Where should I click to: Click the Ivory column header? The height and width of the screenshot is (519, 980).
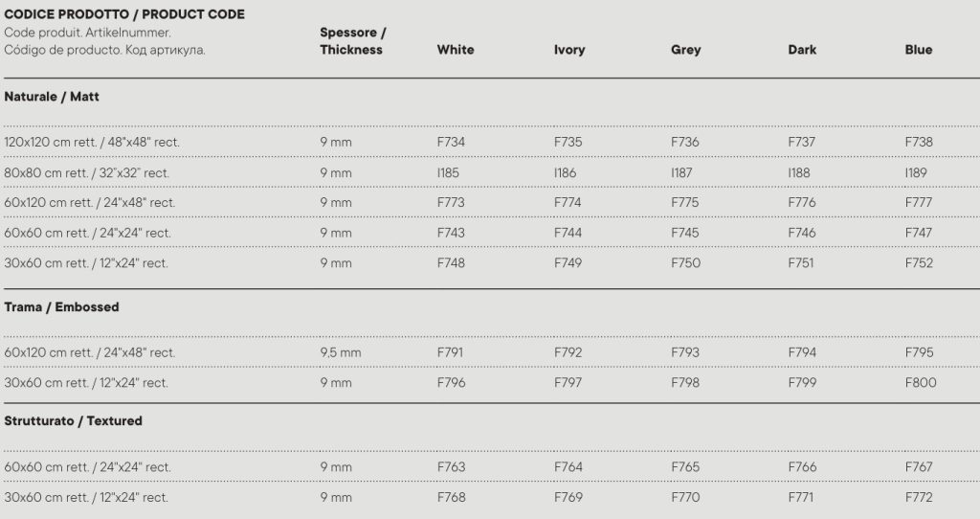tap(569, 50)
